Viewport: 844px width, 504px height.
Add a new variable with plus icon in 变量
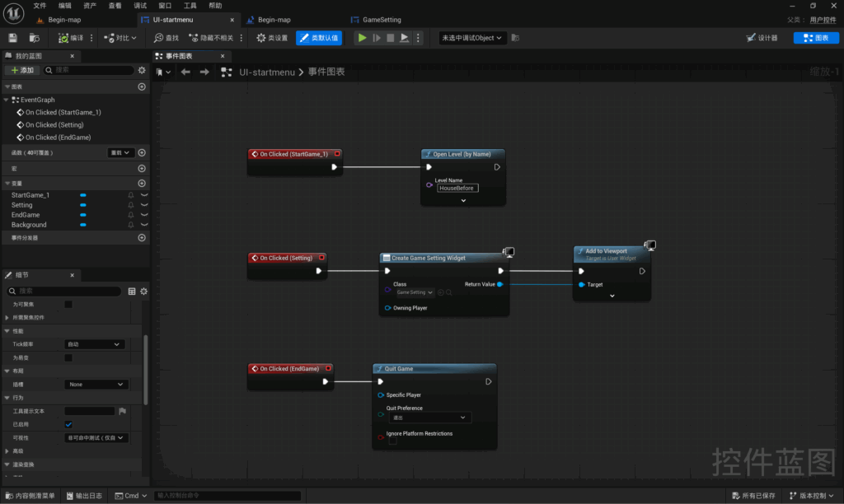(x=142, y=184)
